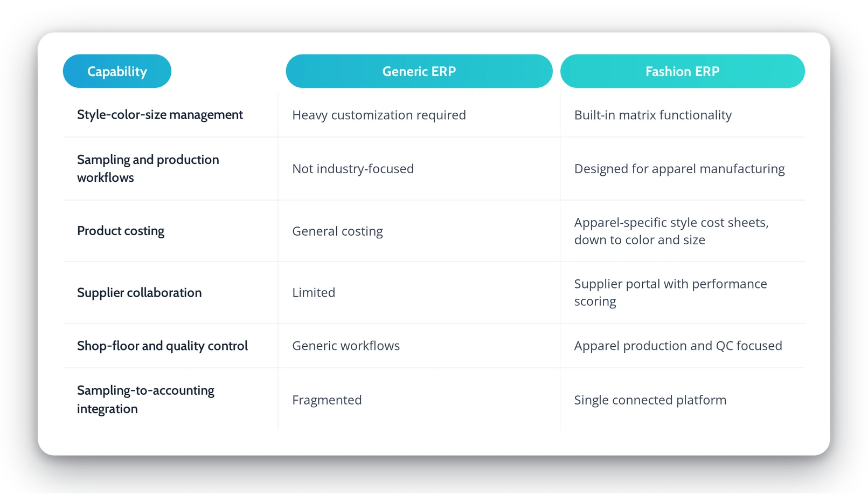
Task: Click the Product costing row label
Action: [121, 231]
